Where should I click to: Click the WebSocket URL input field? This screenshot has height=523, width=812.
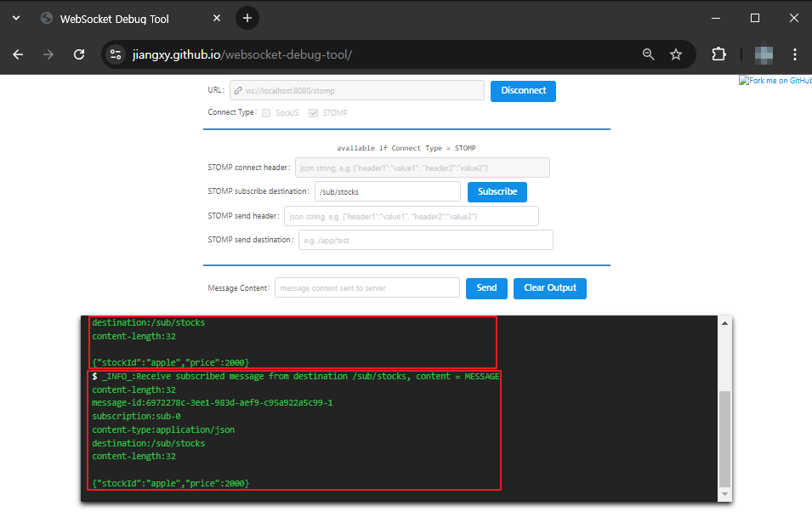(x=357, y=90)
